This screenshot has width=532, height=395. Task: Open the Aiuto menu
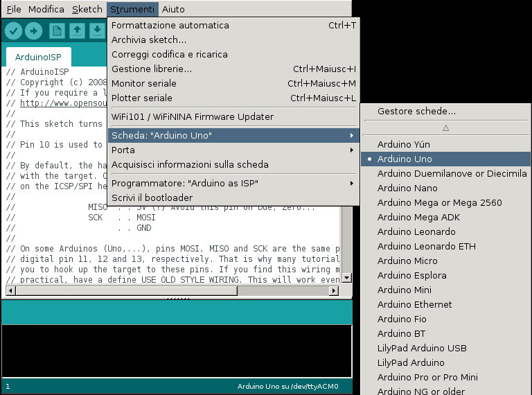coord(173,9)
